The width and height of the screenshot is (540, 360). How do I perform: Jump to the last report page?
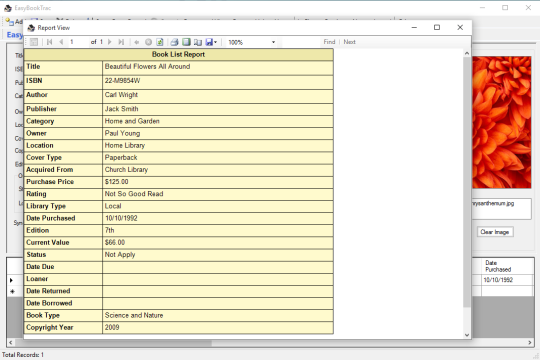pos(121,42)
